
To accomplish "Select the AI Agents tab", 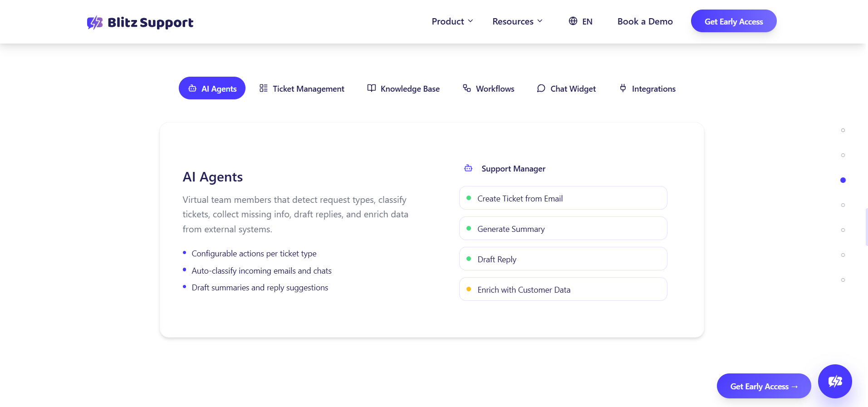I will click(212, 88).
